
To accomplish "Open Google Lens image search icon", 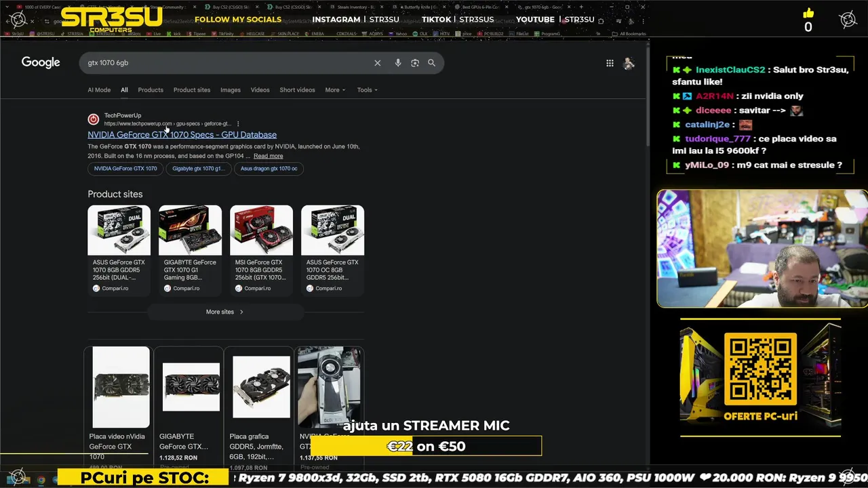I will click(415, 63).
